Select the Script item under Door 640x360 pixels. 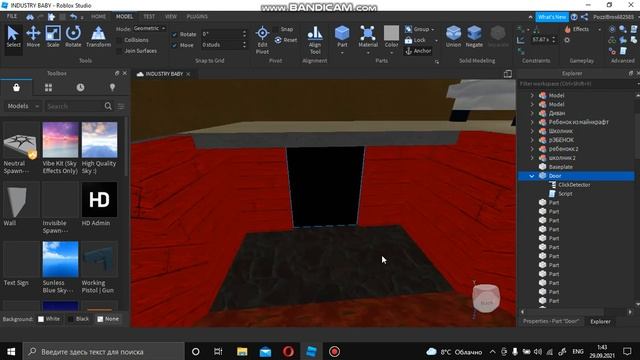[x=565, y=194]
